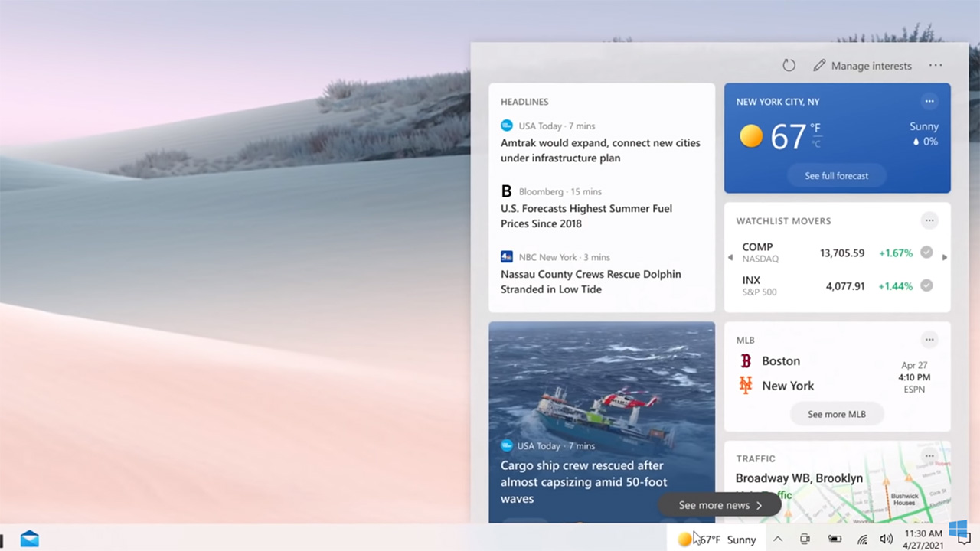Click HEADLINES section title
This screenshot has width=980, height=551.
pyautogui.click(x=524, y=102)
